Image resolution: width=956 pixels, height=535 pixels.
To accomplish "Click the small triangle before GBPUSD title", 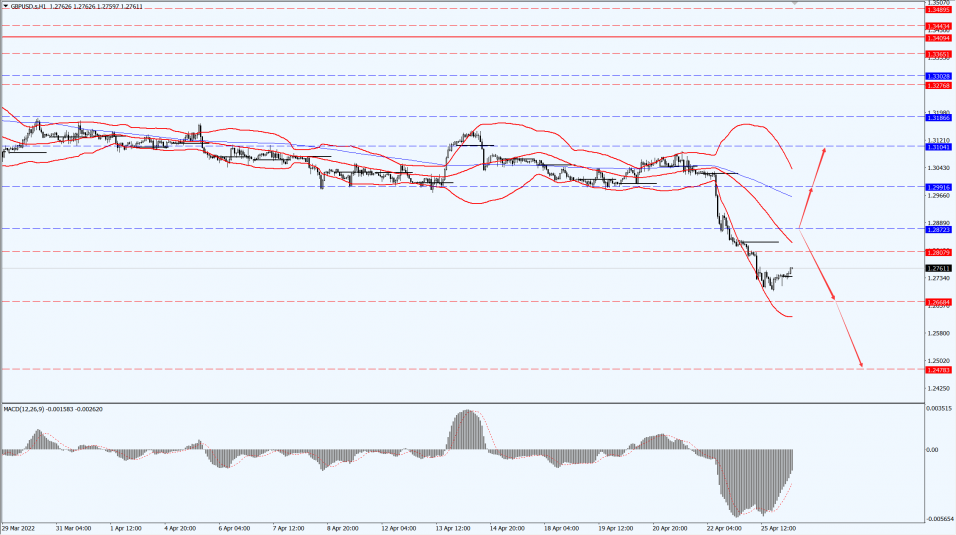I will pos(5,6).
